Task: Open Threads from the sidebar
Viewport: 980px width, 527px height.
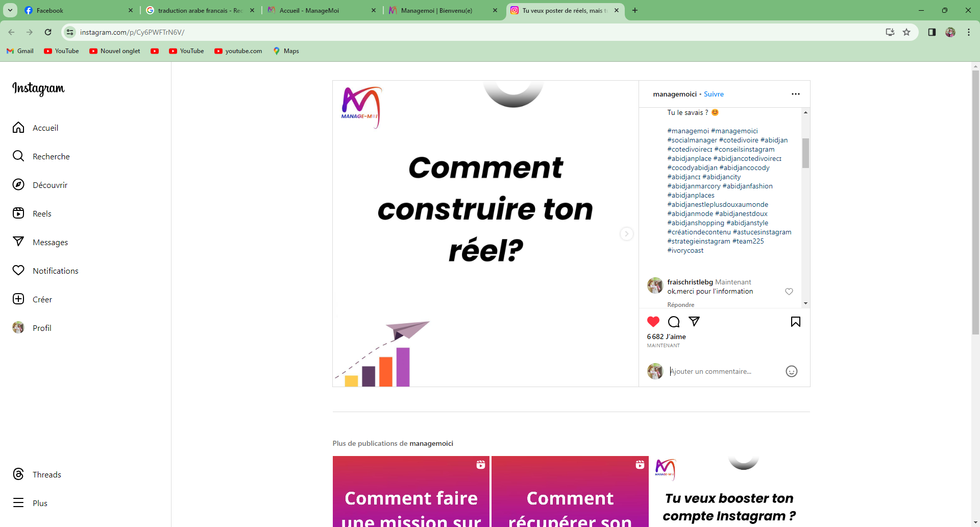Action: click(x=46, y=474)
